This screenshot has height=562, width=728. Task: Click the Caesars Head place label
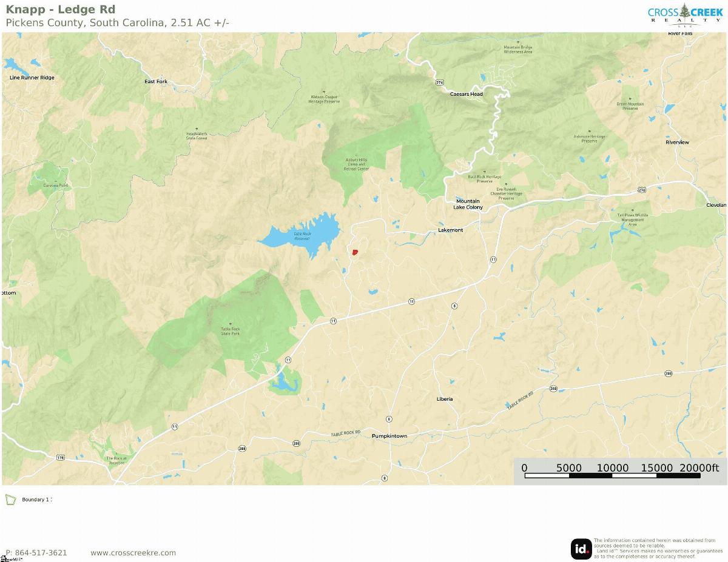466,94
